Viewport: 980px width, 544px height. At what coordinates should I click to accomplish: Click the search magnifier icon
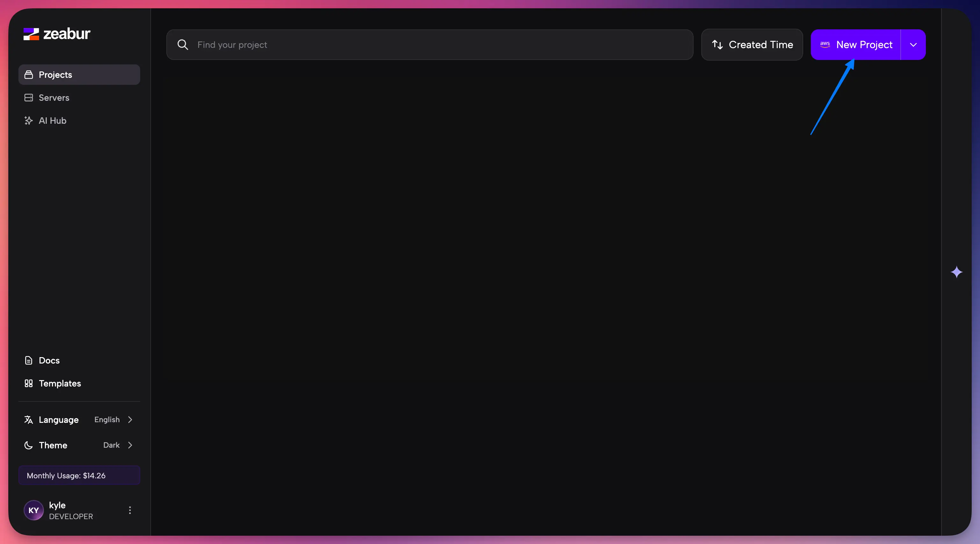183,45
